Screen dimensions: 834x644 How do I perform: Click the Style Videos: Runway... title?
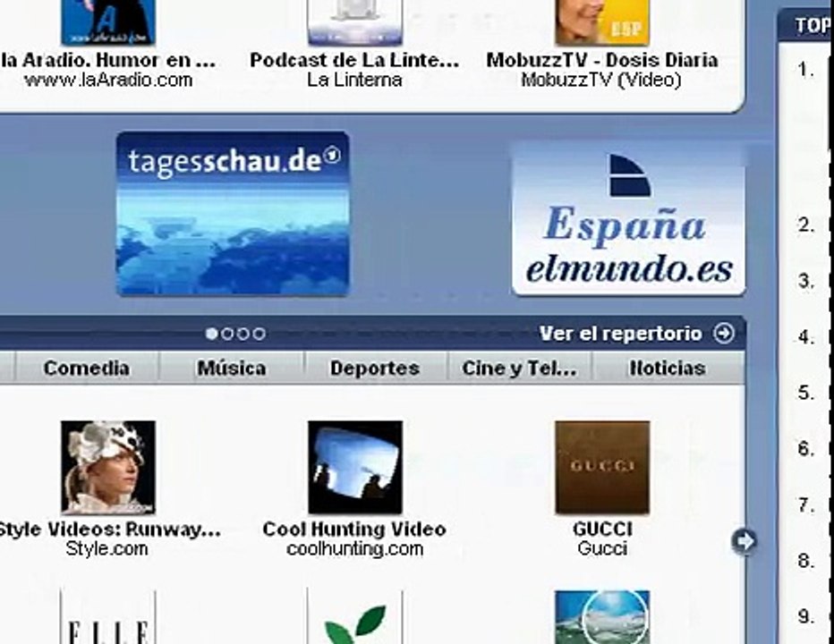(x=109, y=530)
